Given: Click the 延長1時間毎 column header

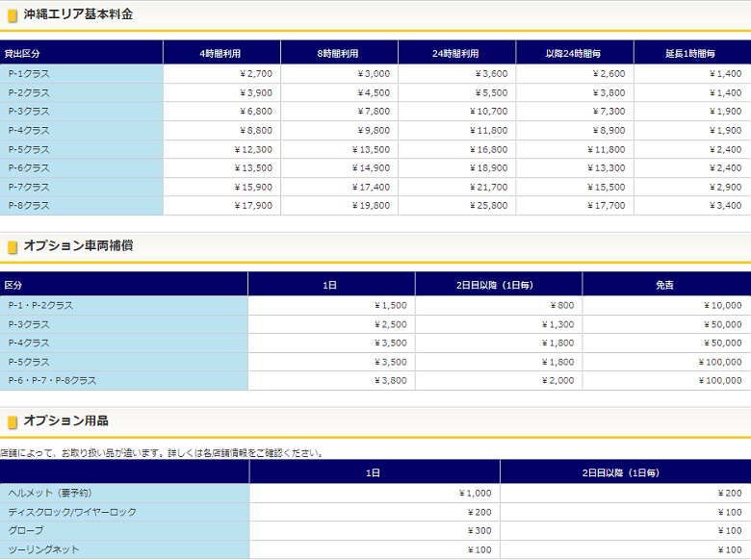Looking at the screenshot, I should [691, 53].
